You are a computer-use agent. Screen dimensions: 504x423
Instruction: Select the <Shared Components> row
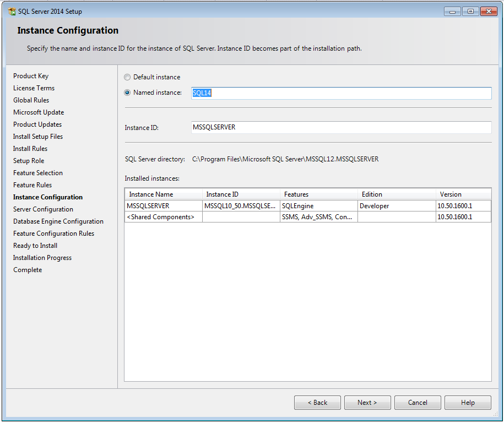click(308, 217)
